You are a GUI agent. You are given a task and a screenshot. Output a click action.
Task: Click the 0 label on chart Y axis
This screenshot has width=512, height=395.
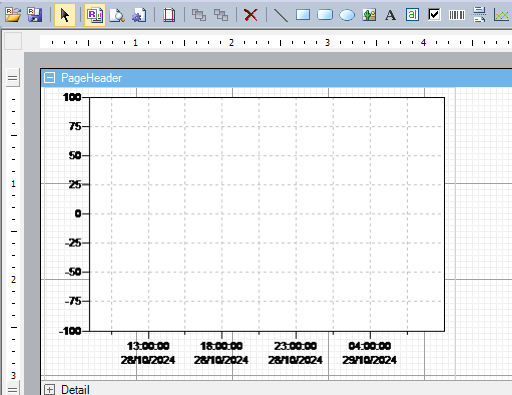78,214
